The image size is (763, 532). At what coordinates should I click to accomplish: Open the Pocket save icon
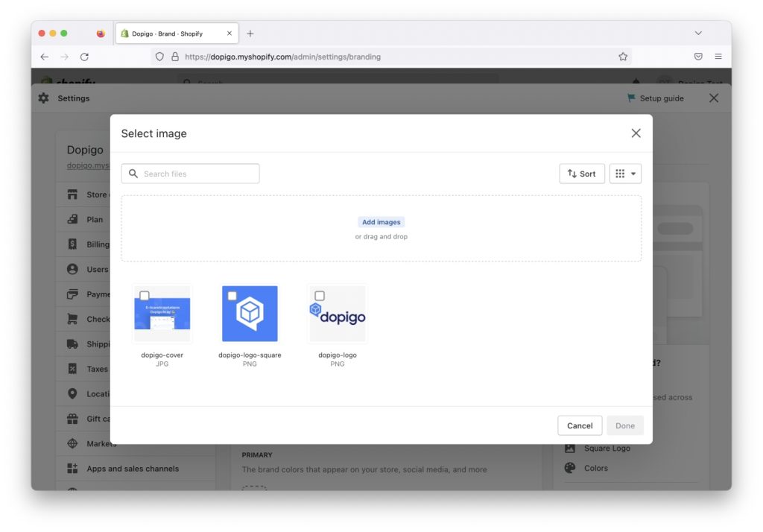pyautogui.click(x=698, y=57)
